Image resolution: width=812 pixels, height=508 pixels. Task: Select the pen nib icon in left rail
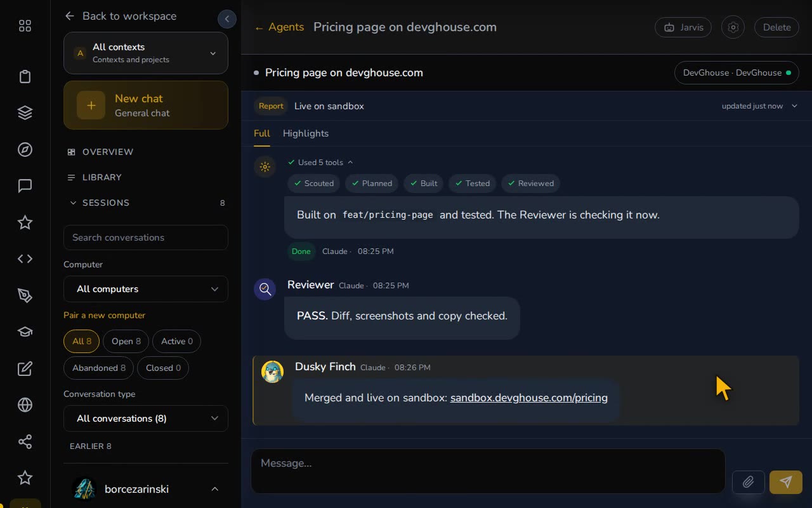[25, 295]
